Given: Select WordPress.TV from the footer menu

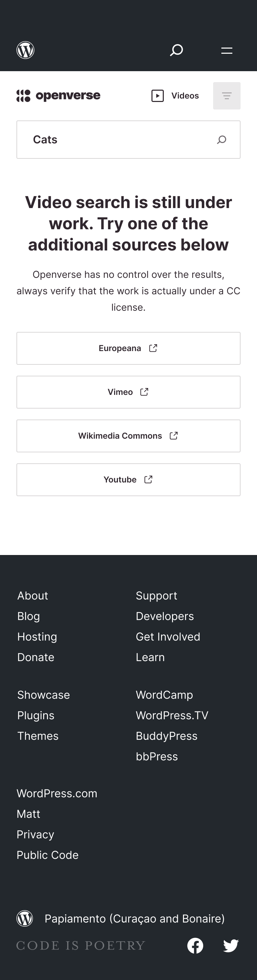Looking at the screenshot, I should pyautogui.click(x=172, y=715).
